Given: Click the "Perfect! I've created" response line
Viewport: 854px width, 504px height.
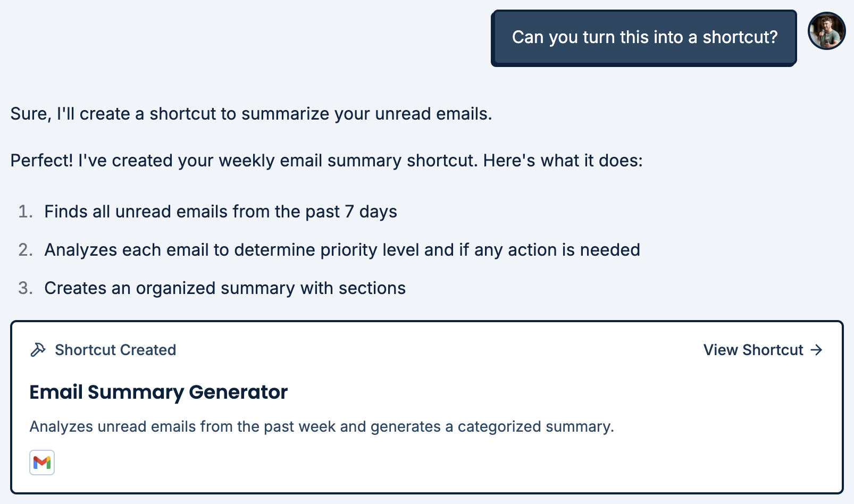Looking at the screenshot, I should coord(326,161).
